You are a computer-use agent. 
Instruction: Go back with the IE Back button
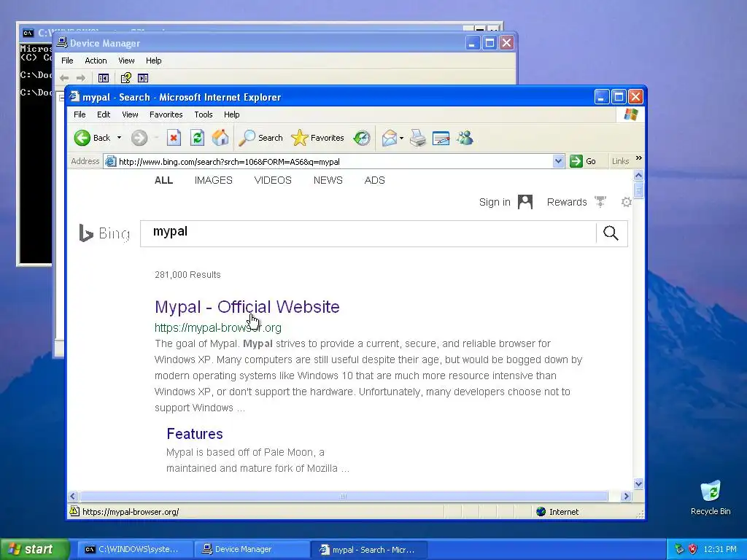coord(92,138)
